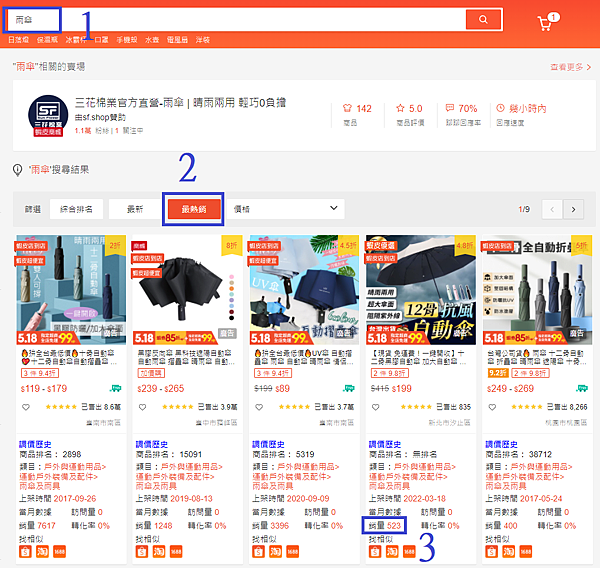The height and width of the screenshot is (568, 600).
Task: Click the 口罩 suggested keyword
Action: [x=101, y=40]
